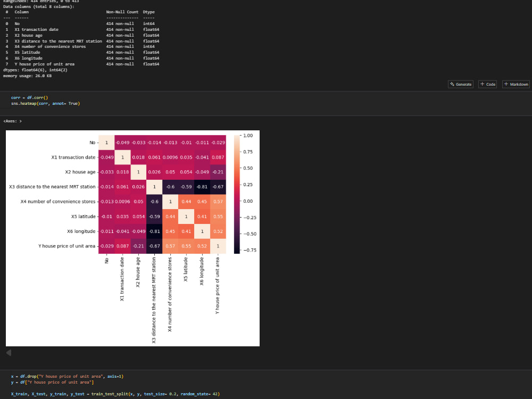This screenshot has height=399, width=532.
Task: Click heatmap cell 0.55 in X5 latitude row
Action: pos(218,217)
